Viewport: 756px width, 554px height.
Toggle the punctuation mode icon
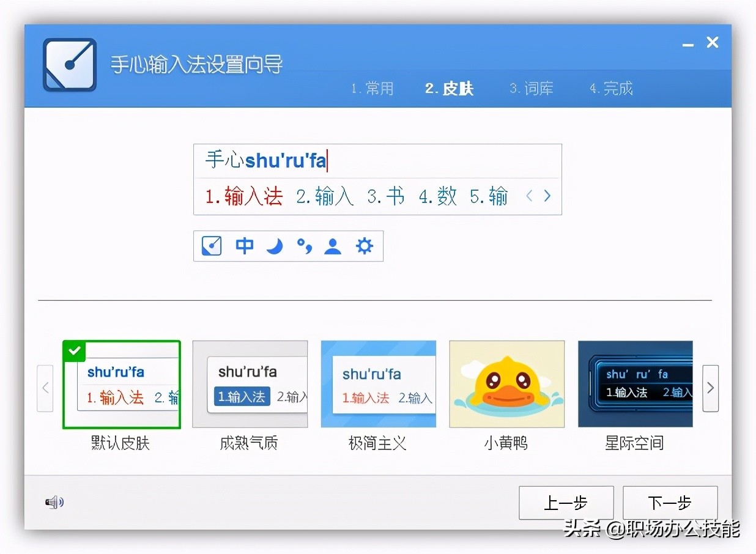304,246
